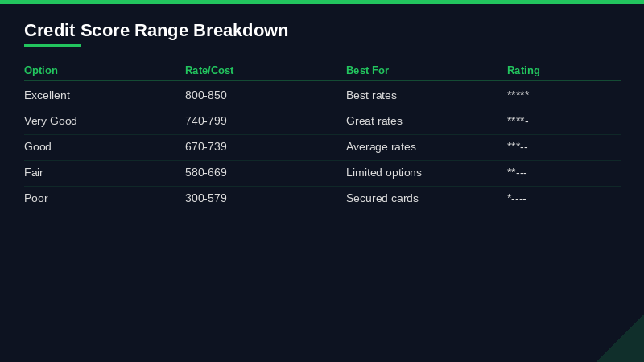Select the 670-739 score range cell
644x362 pixels.
pyautogui.click(x=206, y=147)
